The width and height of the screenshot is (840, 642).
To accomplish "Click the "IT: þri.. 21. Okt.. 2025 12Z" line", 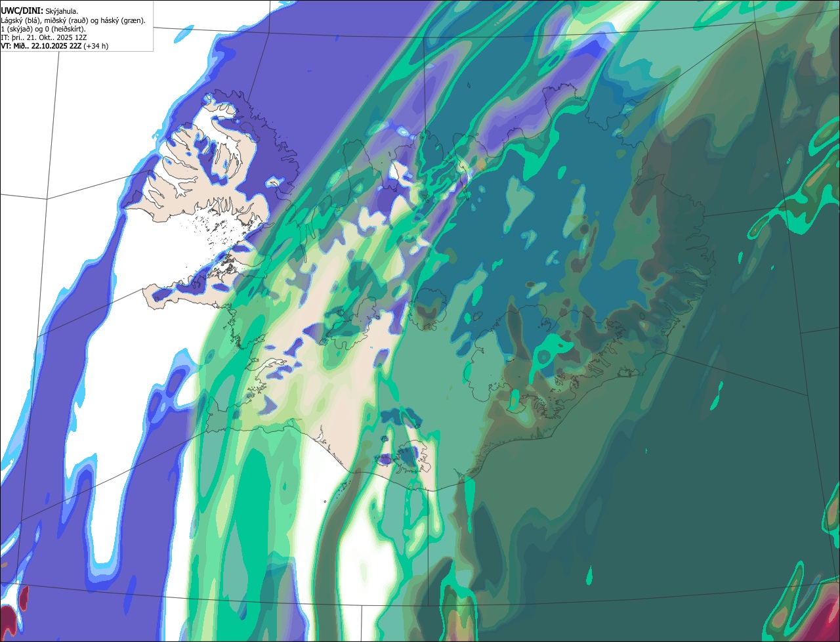I will pos(44,37).
